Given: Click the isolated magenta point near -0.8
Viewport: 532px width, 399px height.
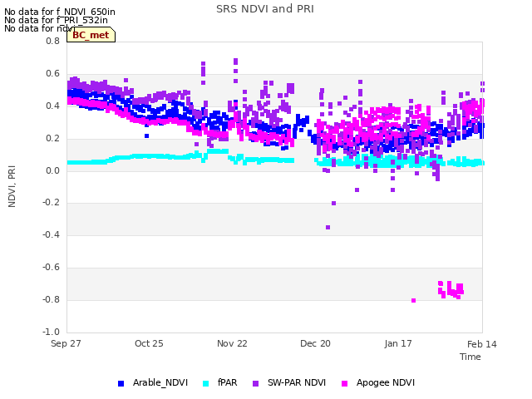Looking at the screenshot, I should coord(413,300).
